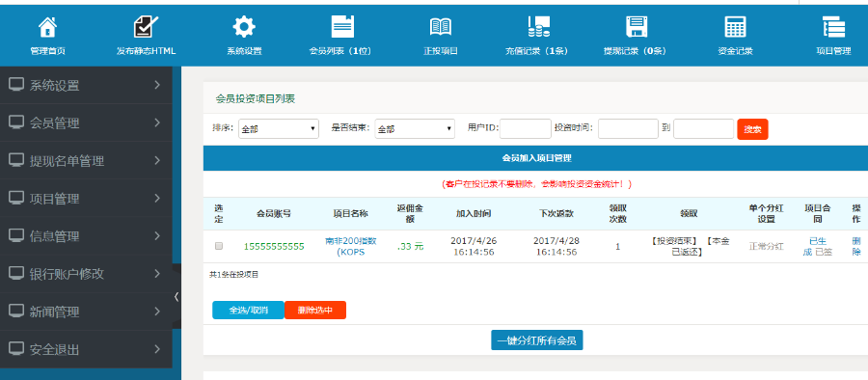
Task: Click monitor icon beside 新闻管理
Action: 16,311
